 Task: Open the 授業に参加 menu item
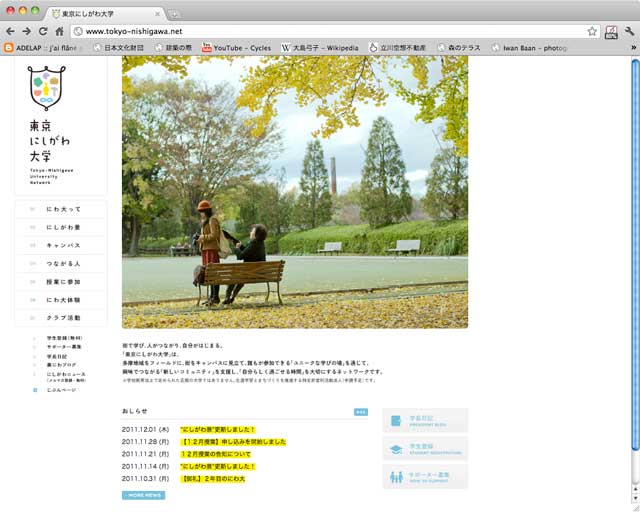tap(61, 282)
